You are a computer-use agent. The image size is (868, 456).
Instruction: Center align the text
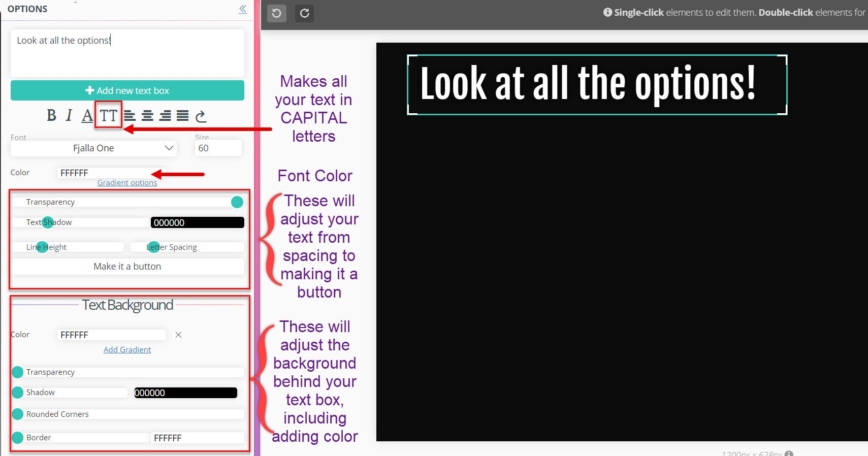pos(147,116)
